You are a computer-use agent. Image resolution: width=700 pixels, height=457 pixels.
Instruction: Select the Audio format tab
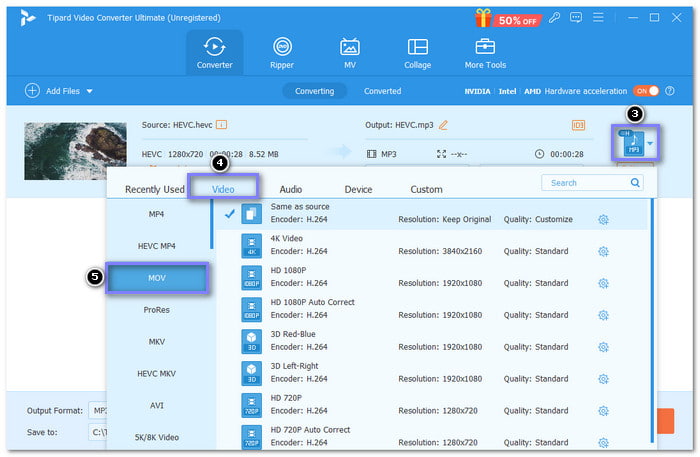pos(291,189)
